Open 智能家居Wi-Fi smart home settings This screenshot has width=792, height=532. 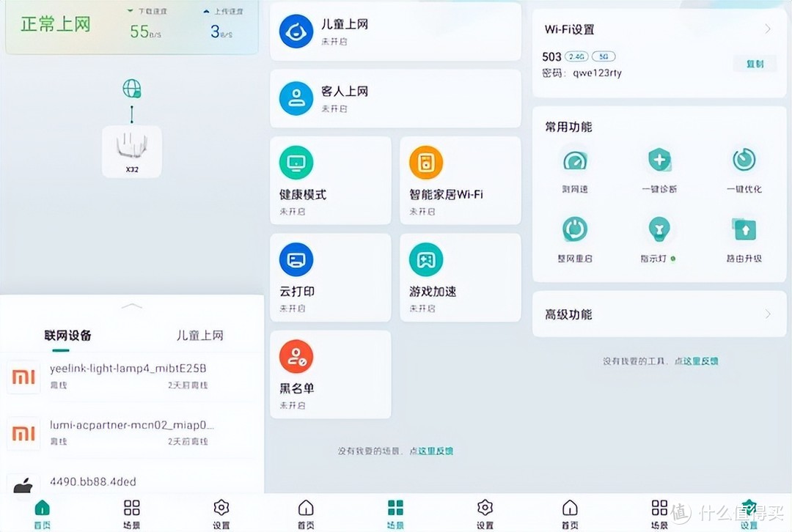click(x=460, y=180)
